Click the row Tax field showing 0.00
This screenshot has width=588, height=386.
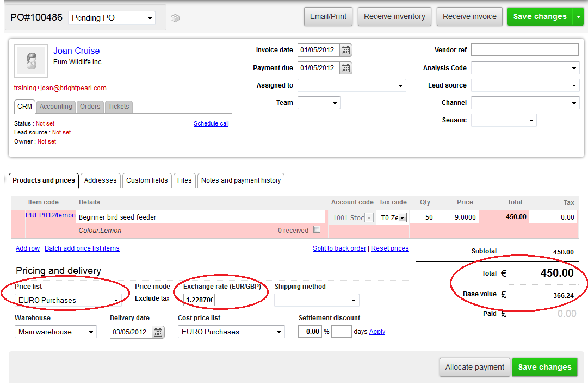click(553, 217)
